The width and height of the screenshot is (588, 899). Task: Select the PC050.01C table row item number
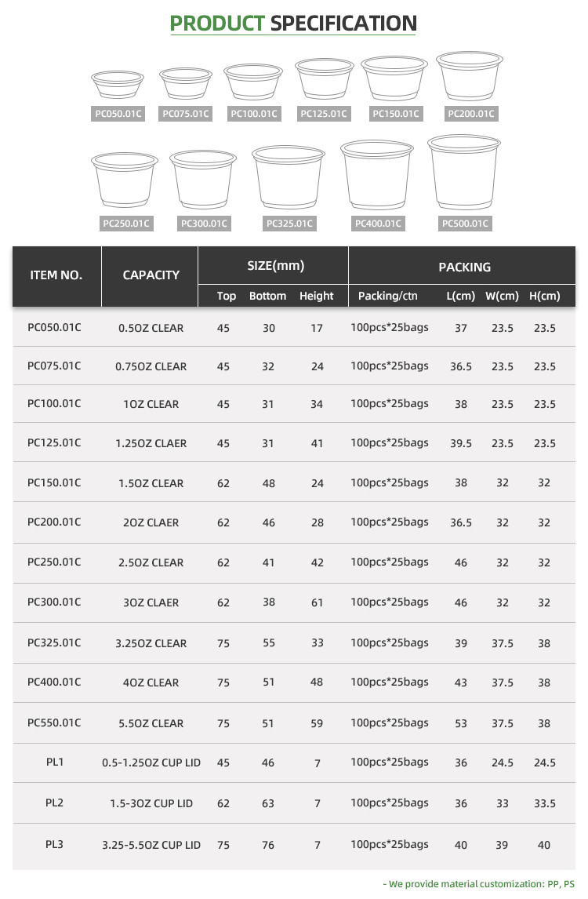coord(54,327)
